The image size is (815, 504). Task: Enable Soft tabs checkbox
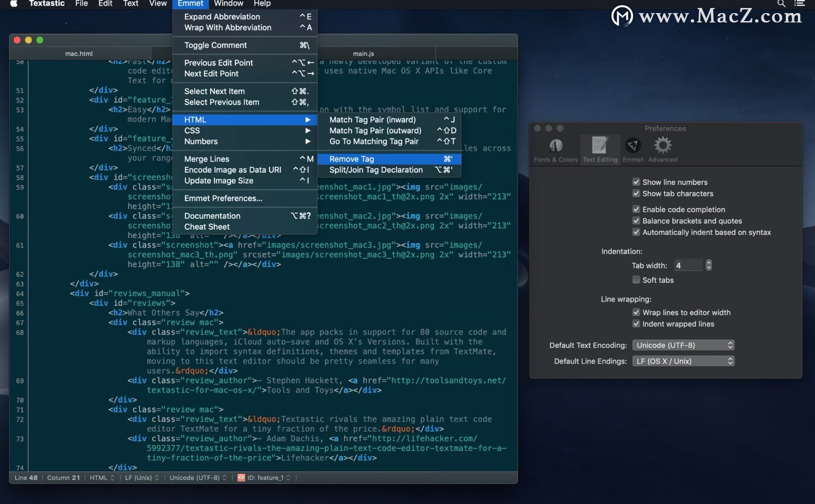636,280
